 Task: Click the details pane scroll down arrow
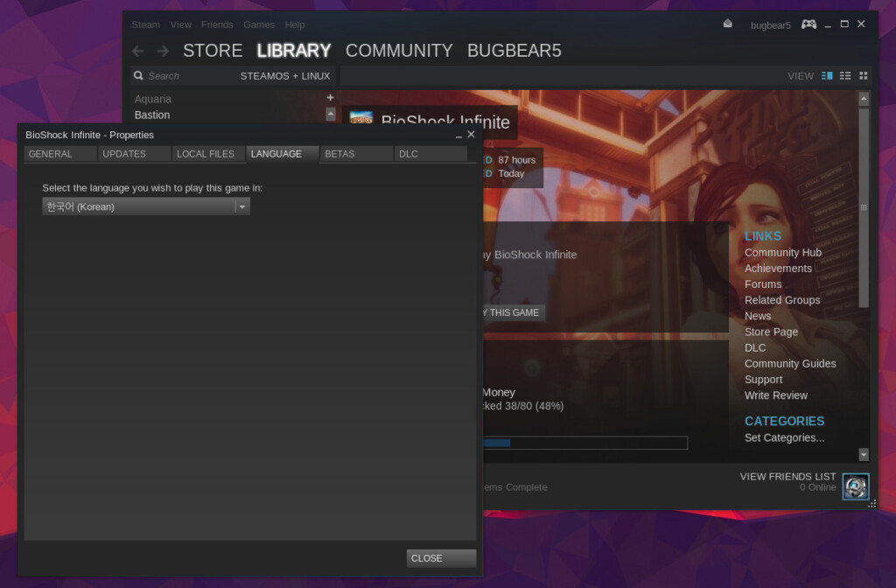(864, 455)
